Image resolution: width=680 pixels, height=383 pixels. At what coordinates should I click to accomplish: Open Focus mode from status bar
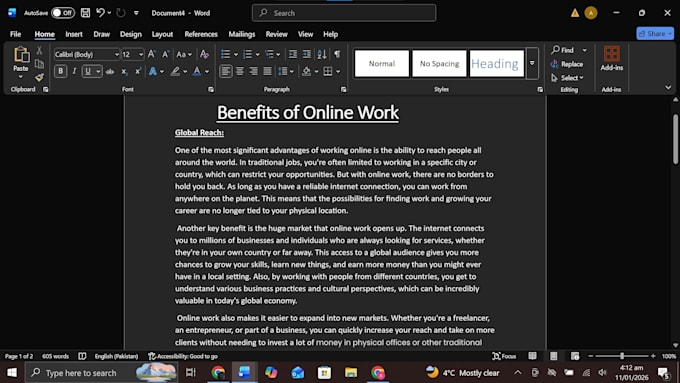(x=504, y=356)
